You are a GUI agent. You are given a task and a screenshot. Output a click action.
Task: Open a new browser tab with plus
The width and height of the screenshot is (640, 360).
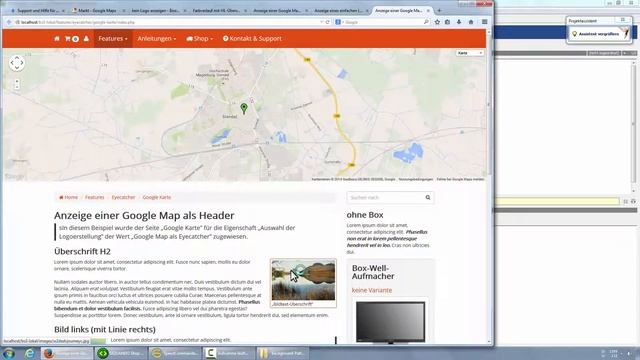(439, 10)
